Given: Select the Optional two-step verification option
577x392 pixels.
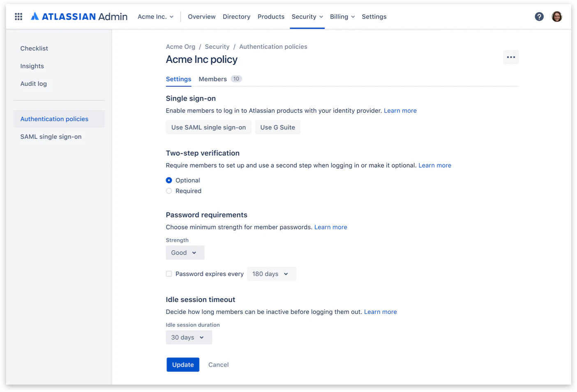Looking at the screenshot, I should [169, 180].
